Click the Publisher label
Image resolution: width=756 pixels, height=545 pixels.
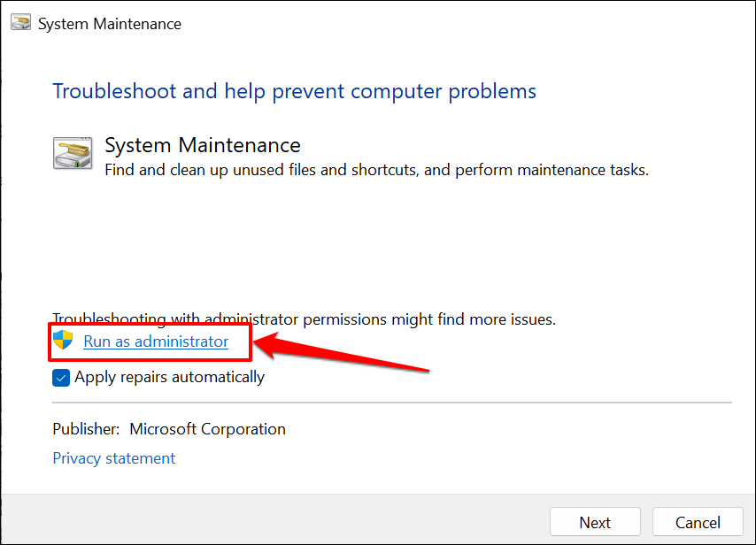pos(86,429)
